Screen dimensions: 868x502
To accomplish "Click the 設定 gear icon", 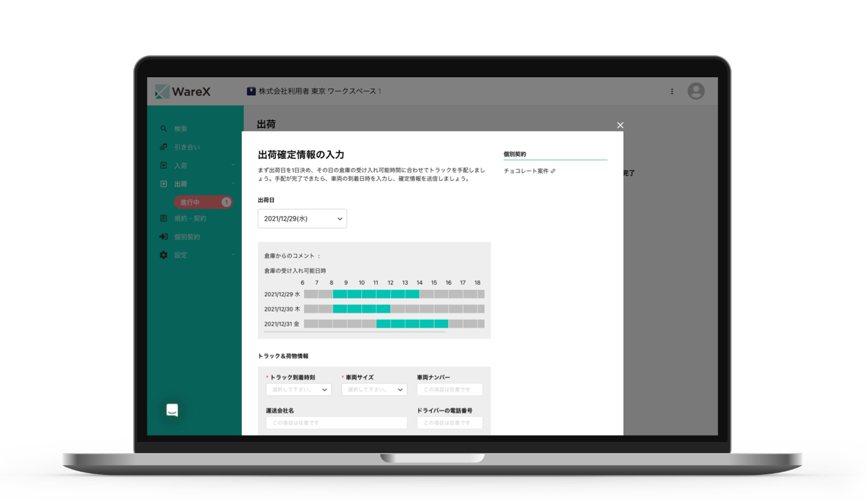I will (163, 256).
